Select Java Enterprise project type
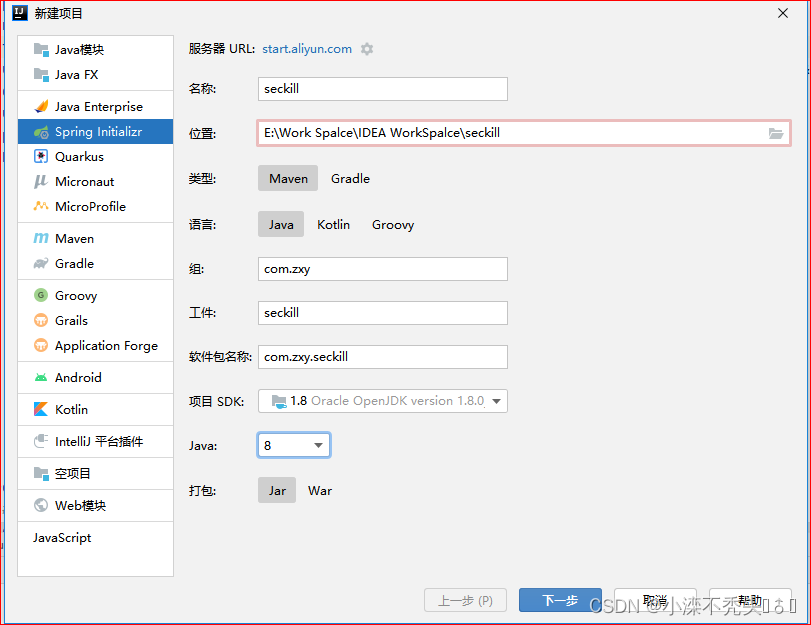Image resolution: width=811 pixels, height=625 pixels. pyautogui.click(x=96, y=107)
